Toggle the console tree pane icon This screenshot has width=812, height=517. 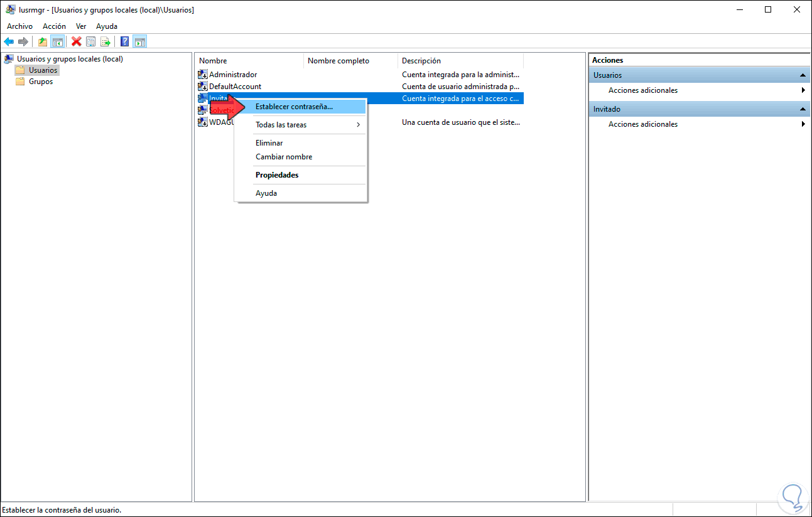[x=57, y=41]
